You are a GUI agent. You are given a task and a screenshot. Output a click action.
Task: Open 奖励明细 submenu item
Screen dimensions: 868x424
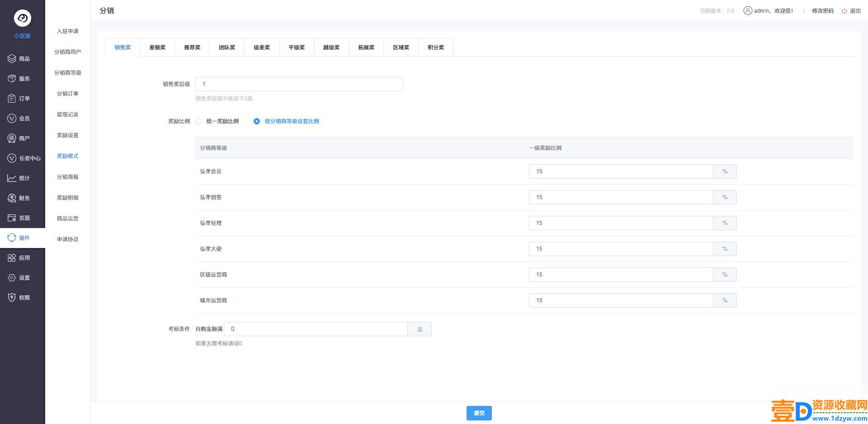click(68, 198)
